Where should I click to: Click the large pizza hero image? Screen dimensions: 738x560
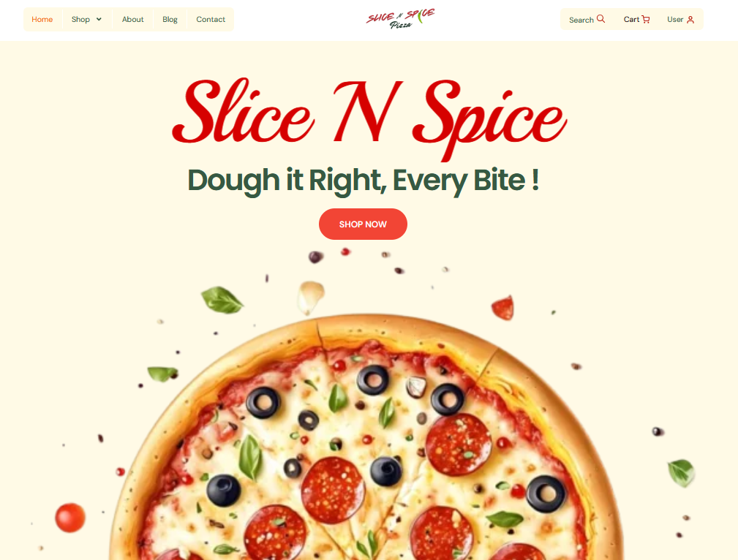click(367, 438)
